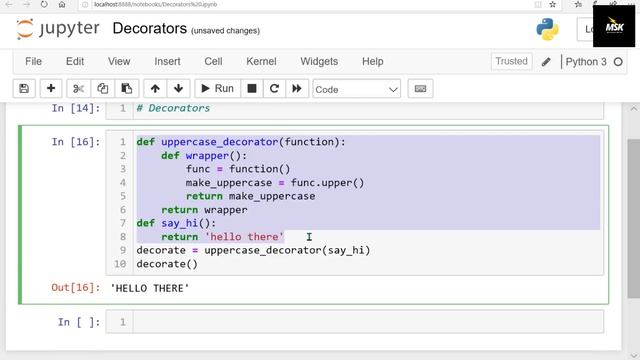Image resolution: width=640 pixels, height=360 pixels.
Task: Open the File menu
Action: coord(33,61)
